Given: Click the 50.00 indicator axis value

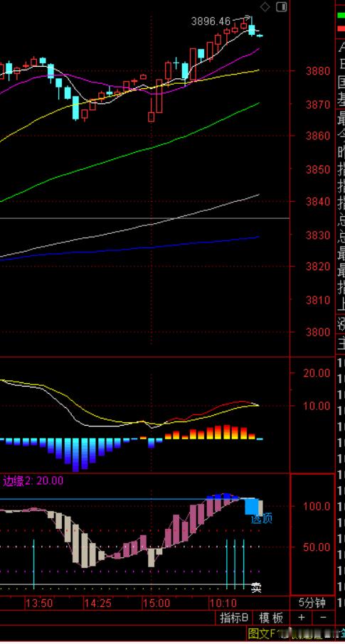Looking at the screenshot, I should tap(317, 547).
